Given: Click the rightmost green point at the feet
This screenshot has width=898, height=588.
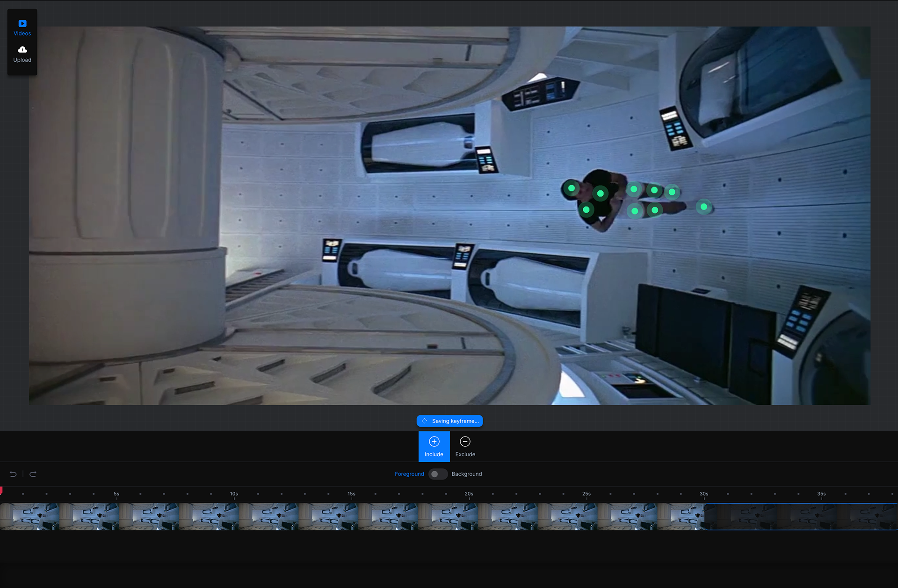Looking at the screenshot, I should 703,207.
